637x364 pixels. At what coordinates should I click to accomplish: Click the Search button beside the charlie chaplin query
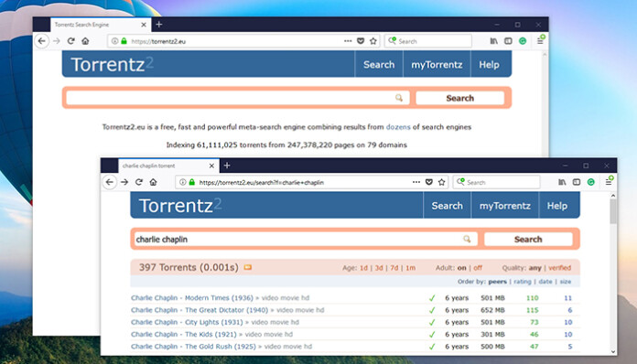[528, 239]
